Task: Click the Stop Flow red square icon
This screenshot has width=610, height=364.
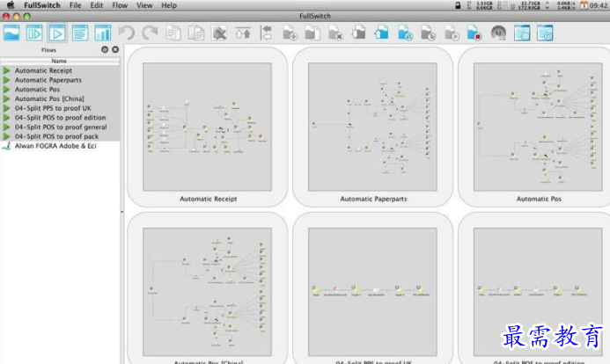Action: click(x=474, y=33)
